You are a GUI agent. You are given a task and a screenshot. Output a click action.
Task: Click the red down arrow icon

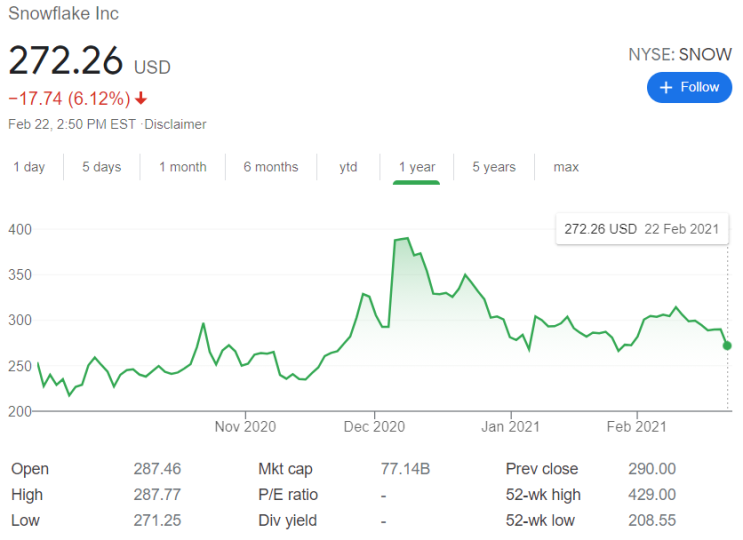coord(141,98)
